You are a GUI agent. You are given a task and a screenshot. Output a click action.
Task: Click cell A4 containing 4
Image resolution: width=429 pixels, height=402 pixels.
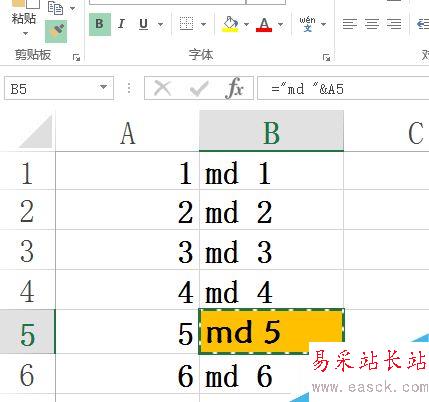click(x=127, y=290)
